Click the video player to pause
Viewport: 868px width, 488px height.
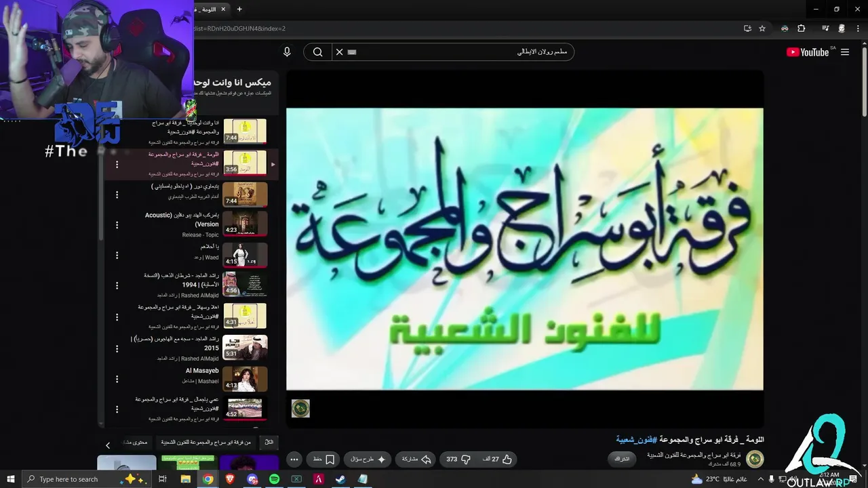click(524, 249)
